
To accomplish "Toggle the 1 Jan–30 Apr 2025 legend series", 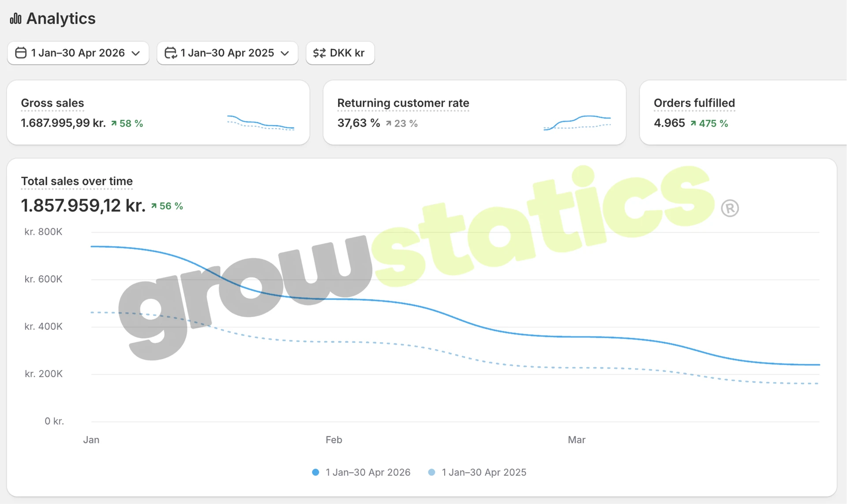I will click(x=477, y=472).
